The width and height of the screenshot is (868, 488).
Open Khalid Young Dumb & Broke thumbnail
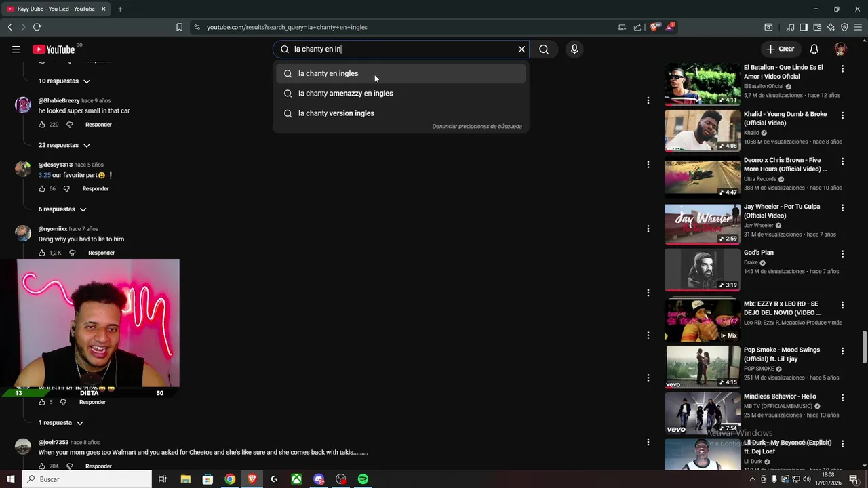point(702,131)
